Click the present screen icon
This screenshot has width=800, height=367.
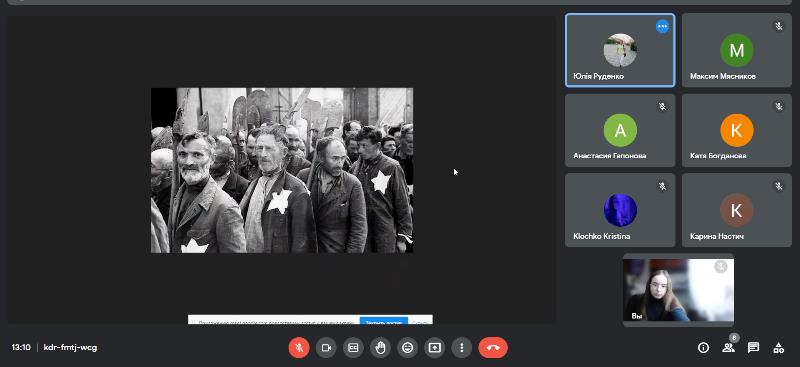coord(434,348)
